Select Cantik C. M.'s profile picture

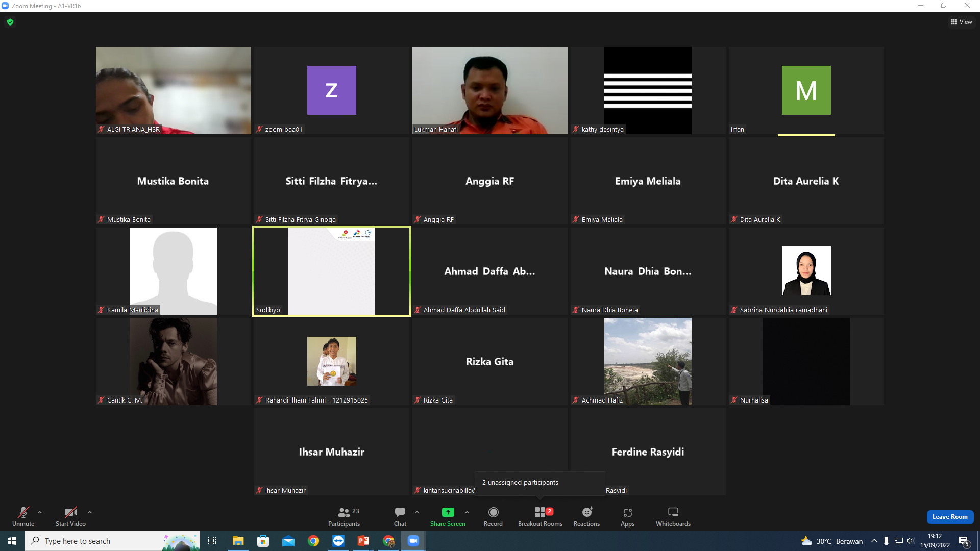click(x=173, y=362)
